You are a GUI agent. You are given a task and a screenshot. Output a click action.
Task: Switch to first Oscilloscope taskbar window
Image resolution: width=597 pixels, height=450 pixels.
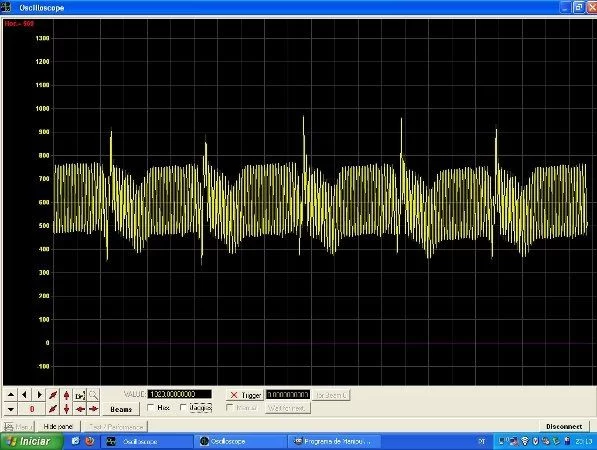[x=147, y=442]
